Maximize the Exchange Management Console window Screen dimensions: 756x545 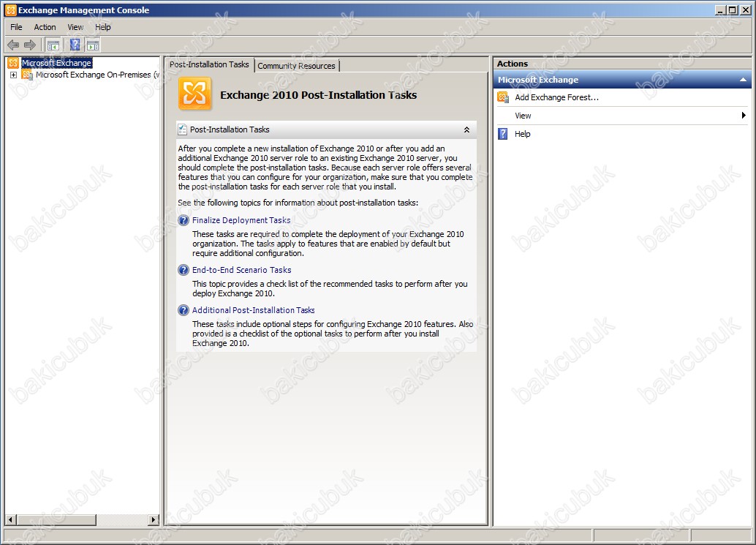733,10
